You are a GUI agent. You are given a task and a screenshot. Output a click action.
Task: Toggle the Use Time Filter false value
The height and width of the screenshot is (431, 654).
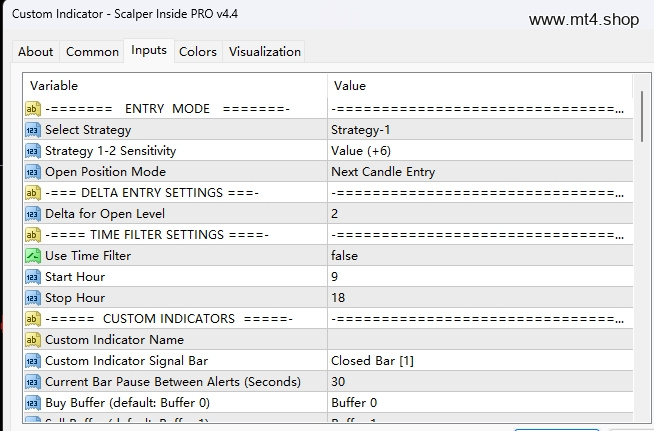(x=480, y=256)
